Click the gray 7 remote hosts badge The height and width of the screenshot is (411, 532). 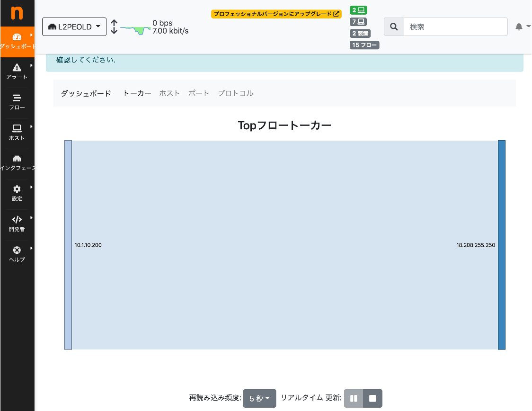(x=358, y=22)
